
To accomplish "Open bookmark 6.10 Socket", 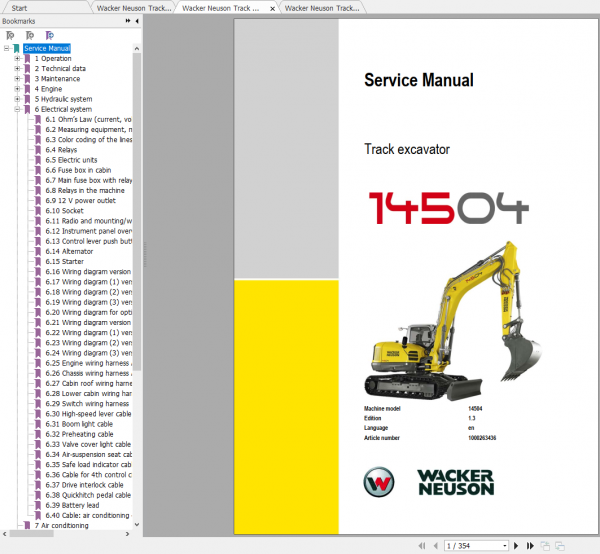I will tap(64, 211).
